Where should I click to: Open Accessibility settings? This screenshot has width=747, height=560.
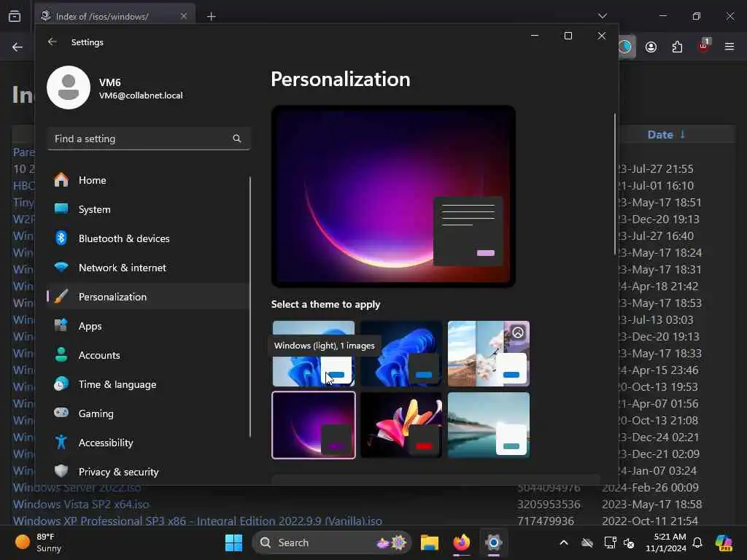(x=147, y=443)
